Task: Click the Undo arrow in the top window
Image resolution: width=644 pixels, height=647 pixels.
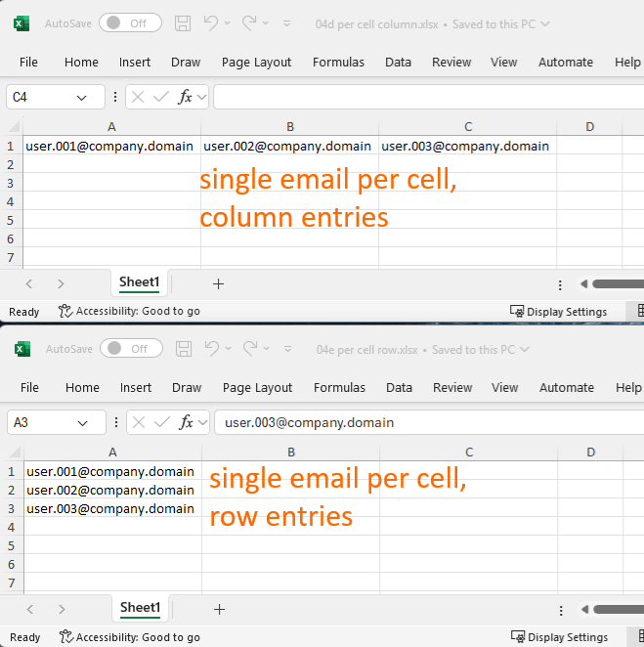Action: click(211, 22)
